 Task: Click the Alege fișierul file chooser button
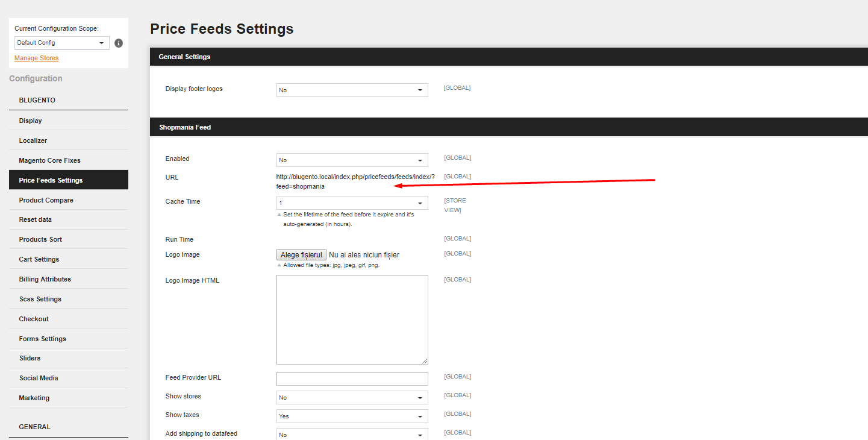coord(301,255)
